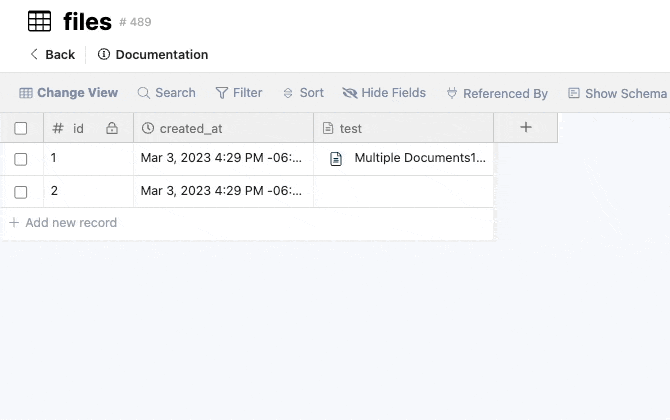Toggle the select-all rows checkbox
Image resolution: width=670 pixels, height=420 pixels.
pyautogui.click(x=21, y=128)
